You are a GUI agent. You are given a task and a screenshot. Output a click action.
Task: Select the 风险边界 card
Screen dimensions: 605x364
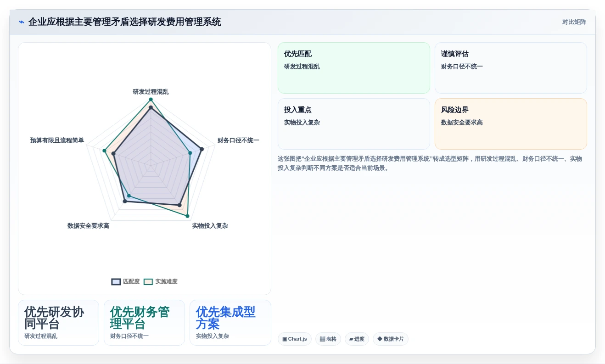(510, 124)
